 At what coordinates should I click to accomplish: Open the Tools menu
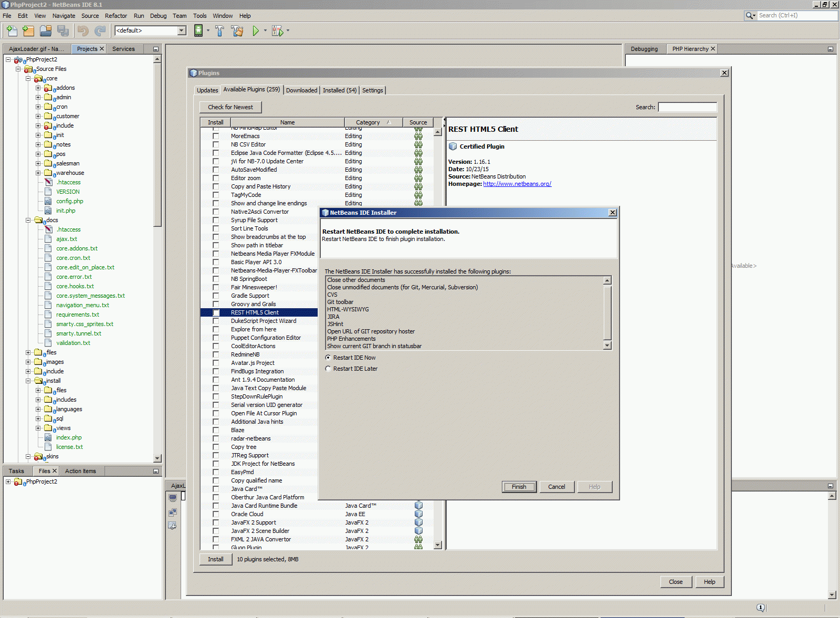[199, 16]
